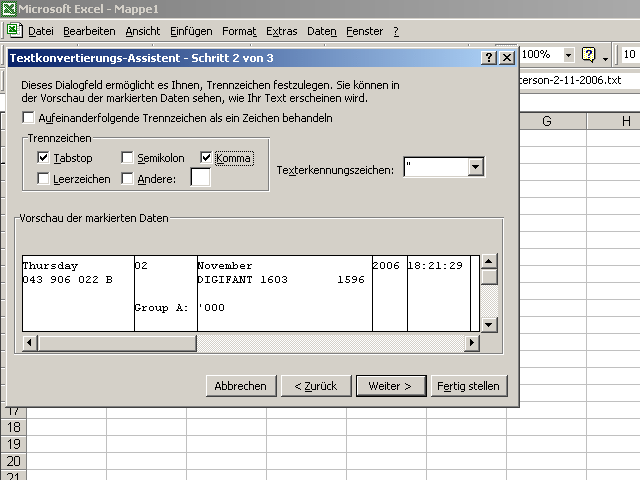Click '2006' in the data preview
Image resolution: width=640 pixels, height=480 pixels.
click(x=386, y=266)
